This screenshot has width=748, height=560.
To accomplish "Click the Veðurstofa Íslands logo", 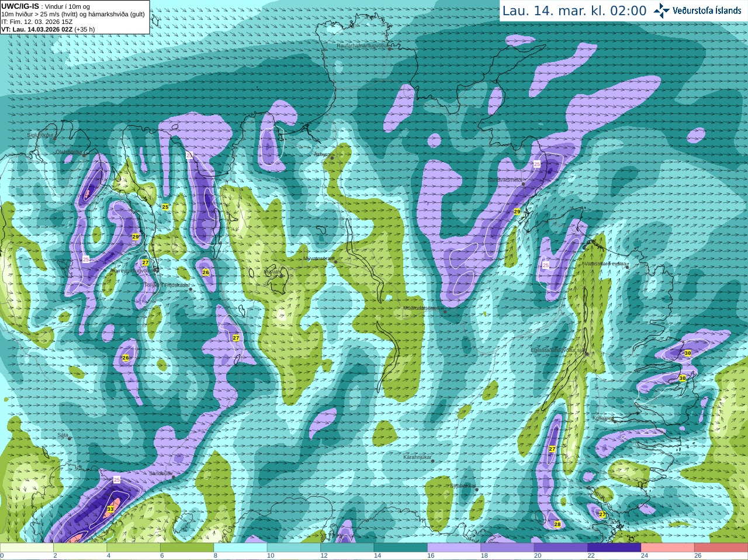I will [x=697, y=11].
